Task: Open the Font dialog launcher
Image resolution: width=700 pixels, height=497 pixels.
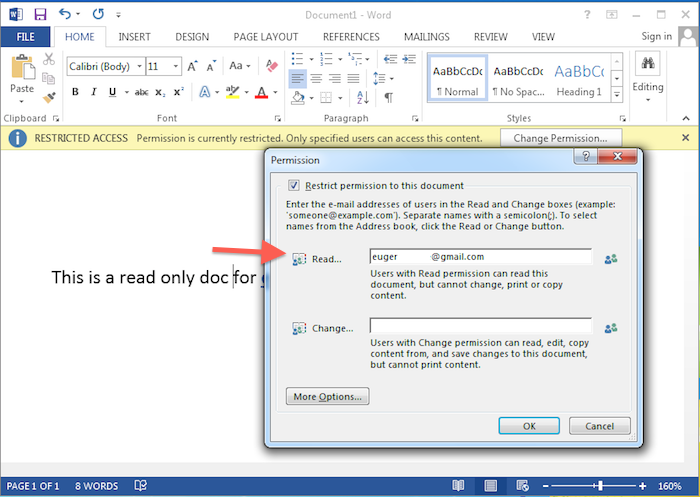Action: [x=278, y=118]
